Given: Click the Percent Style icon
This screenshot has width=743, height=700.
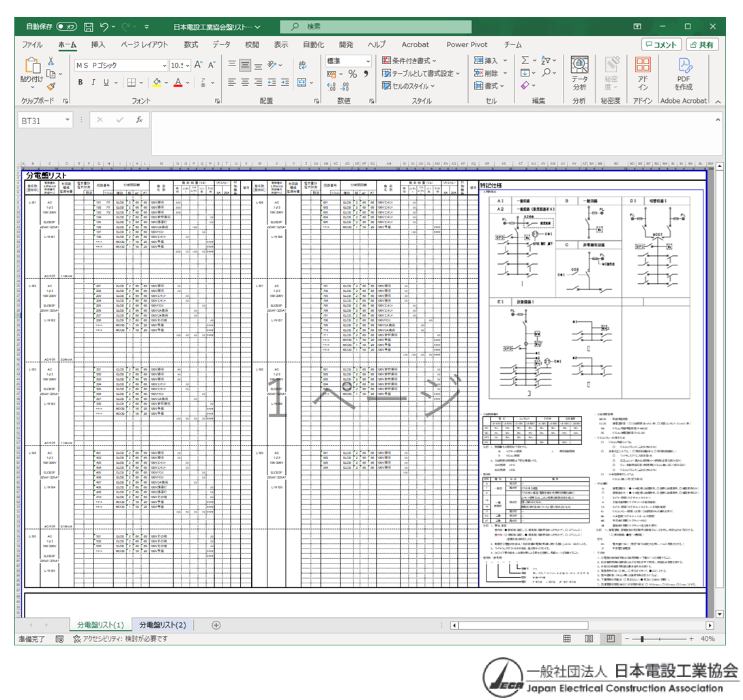Looking at the screenshot, I should point(352,74).
